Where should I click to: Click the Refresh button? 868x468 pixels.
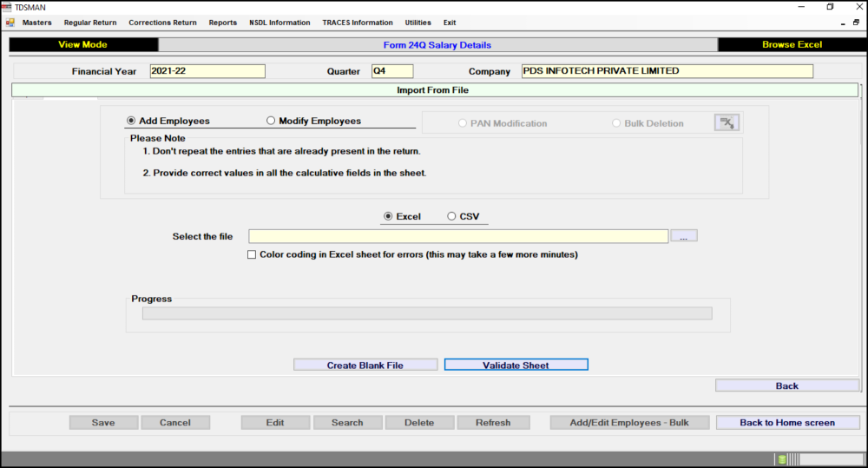point(493,423)
